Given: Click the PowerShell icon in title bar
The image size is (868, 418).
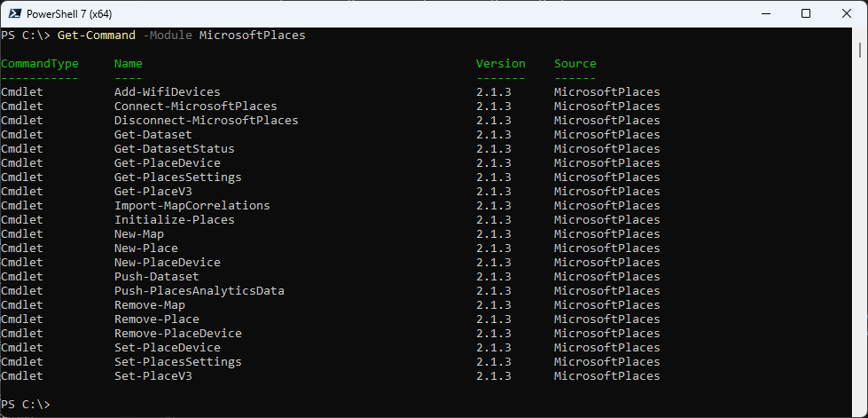Looking at the screenshot, I should click(12, 13).
